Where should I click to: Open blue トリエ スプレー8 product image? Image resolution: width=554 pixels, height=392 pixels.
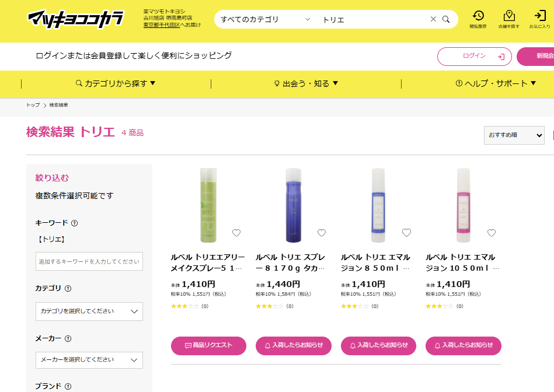pyautogui.click(x=294, y=205)
